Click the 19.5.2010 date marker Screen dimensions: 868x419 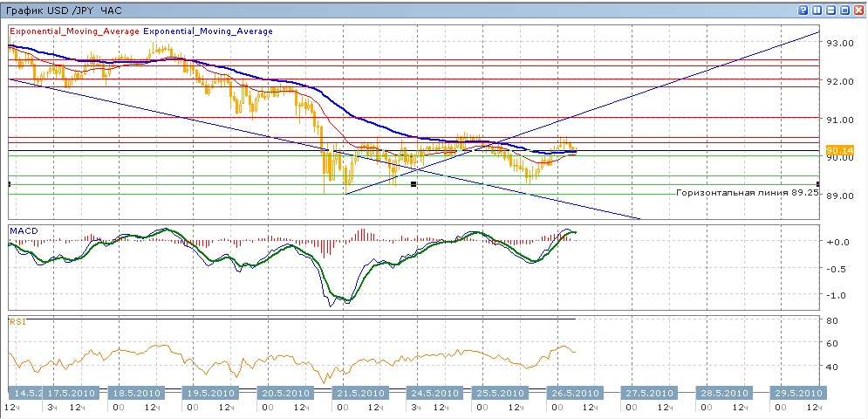click(209, 392)
